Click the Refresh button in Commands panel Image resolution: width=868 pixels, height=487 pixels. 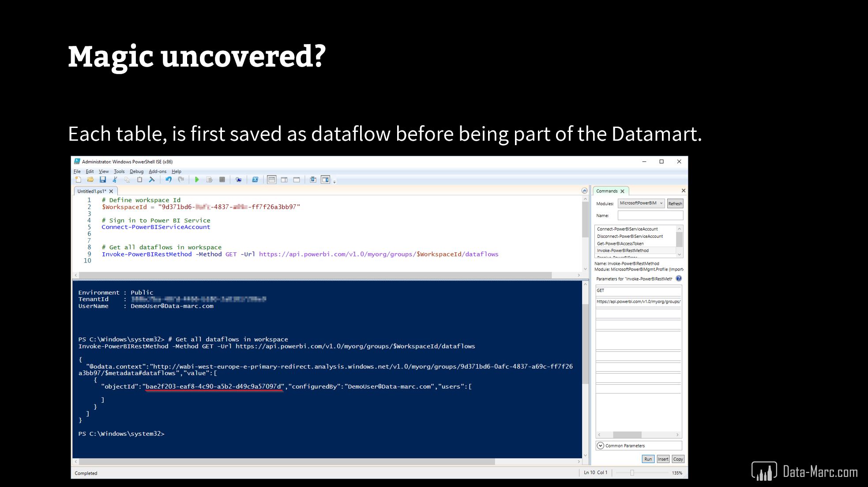point(675,203)
